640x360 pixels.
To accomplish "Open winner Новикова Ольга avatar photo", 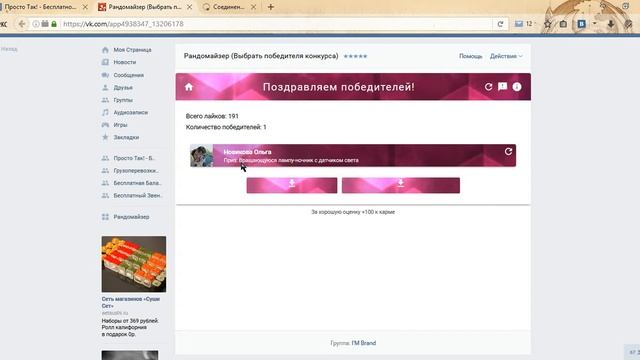I will coord(201,156).
